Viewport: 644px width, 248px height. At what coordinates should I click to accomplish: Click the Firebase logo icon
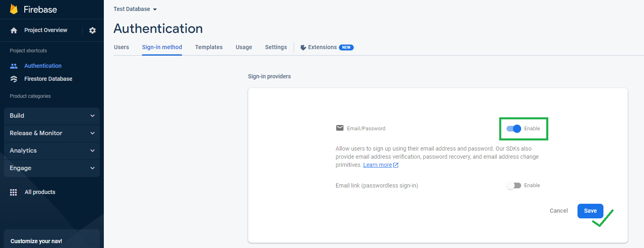[x=14, y=9]
